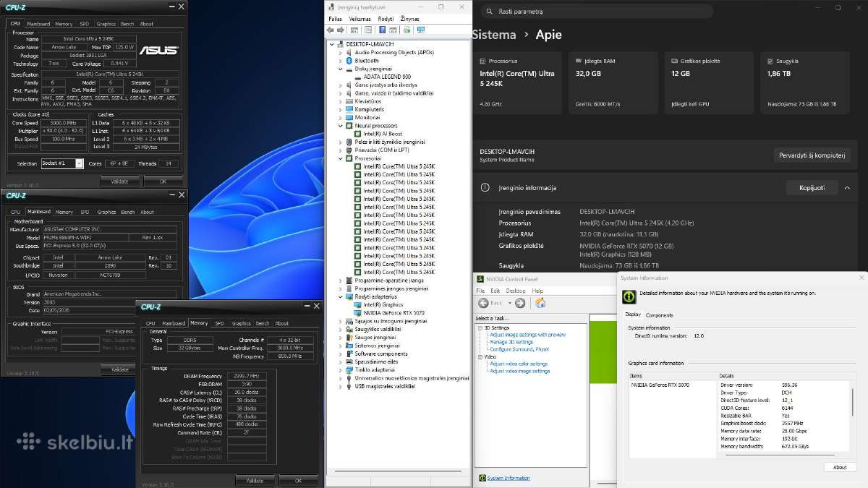Select Intel(R) AI Boost in device tree
The height and width of the screenshot is (488, 868).
[x=383, y=134]
